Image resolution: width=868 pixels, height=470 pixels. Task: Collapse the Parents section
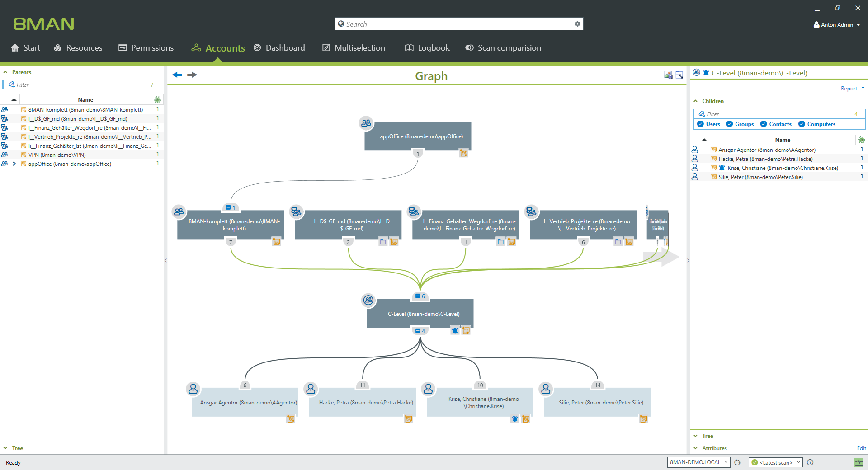pos(5,72)
